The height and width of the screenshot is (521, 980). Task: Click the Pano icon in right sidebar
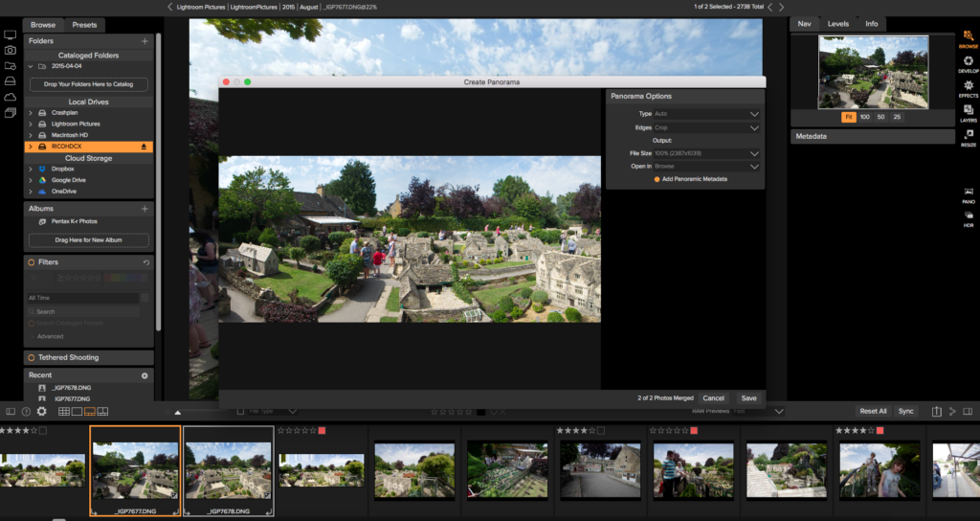tap(969, 195)
